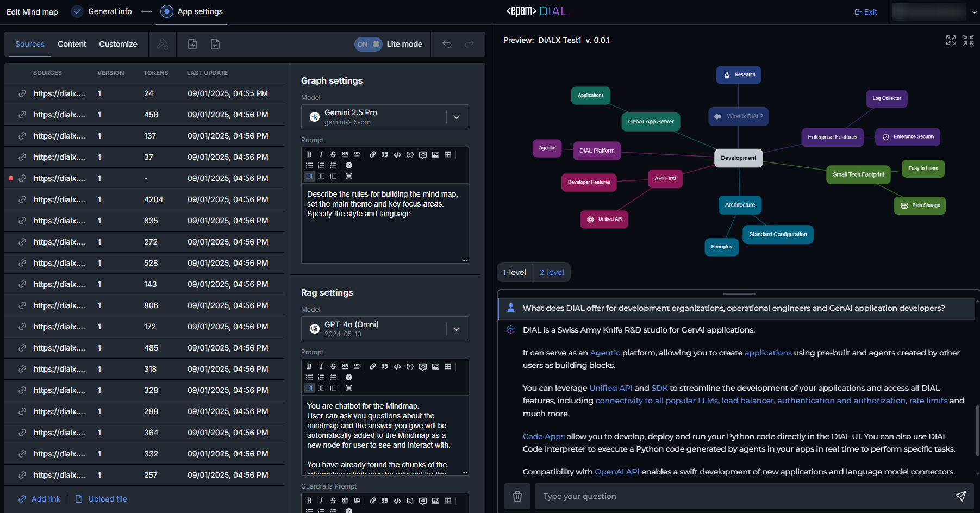Click the send arrow in the question box

[960, 496]
